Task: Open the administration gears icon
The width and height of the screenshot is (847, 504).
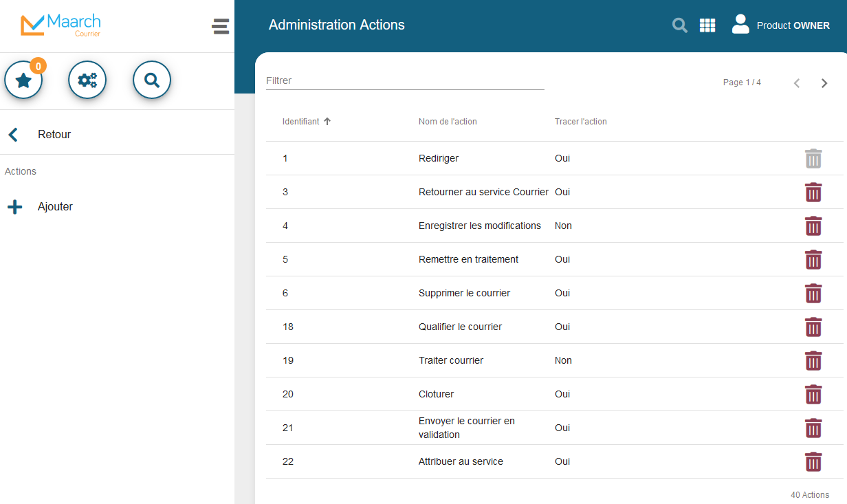Action: [87, 80]
